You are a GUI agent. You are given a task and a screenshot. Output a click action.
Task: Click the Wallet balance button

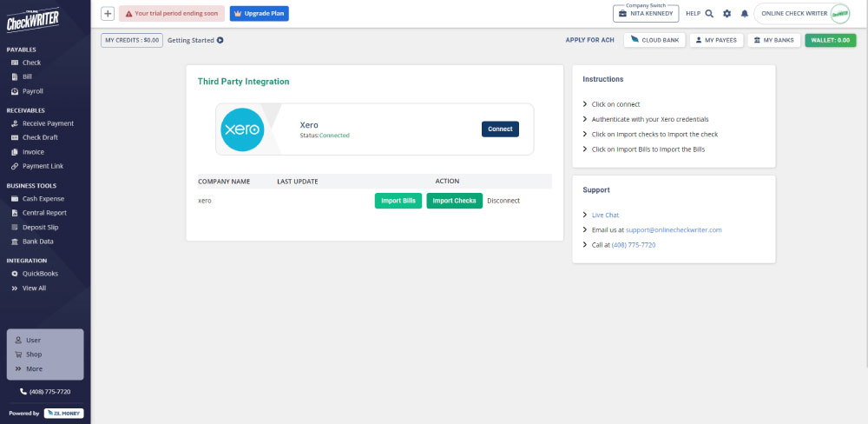tap(830, 40)
